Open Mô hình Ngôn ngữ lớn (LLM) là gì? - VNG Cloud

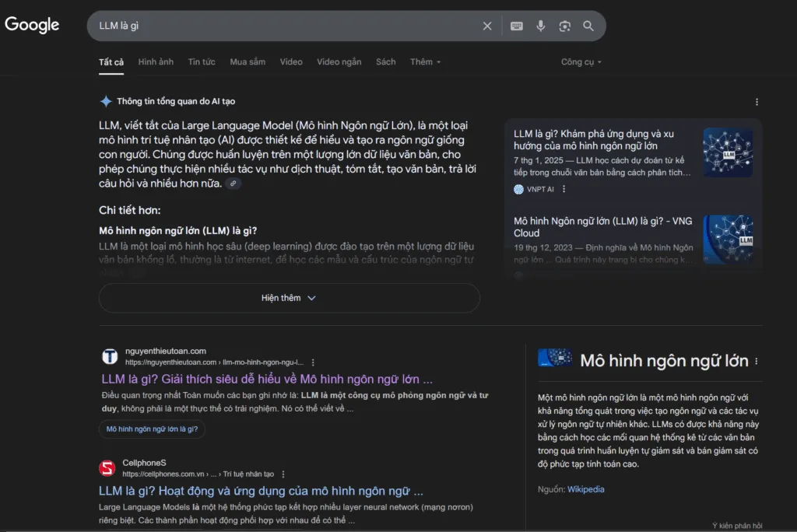coord(603,227)
